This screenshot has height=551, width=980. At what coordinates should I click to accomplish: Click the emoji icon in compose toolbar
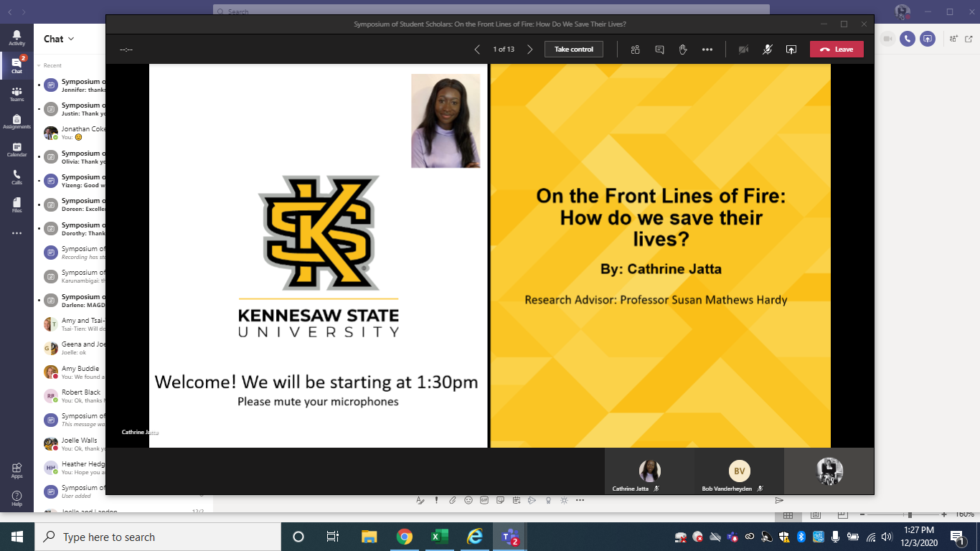468,500
